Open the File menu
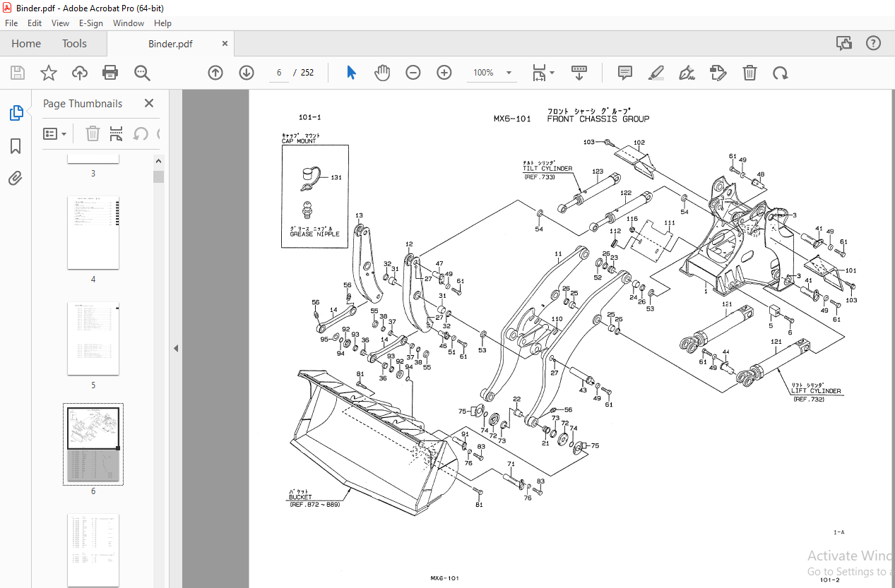Screen dimensions: 895x588 [11, 23]
